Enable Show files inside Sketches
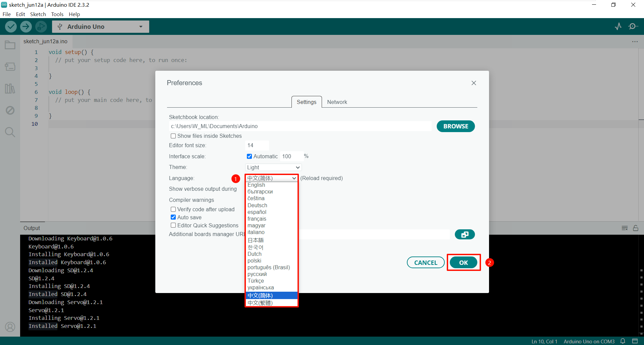The image size is (644, 345). click(x=173, y=136)
